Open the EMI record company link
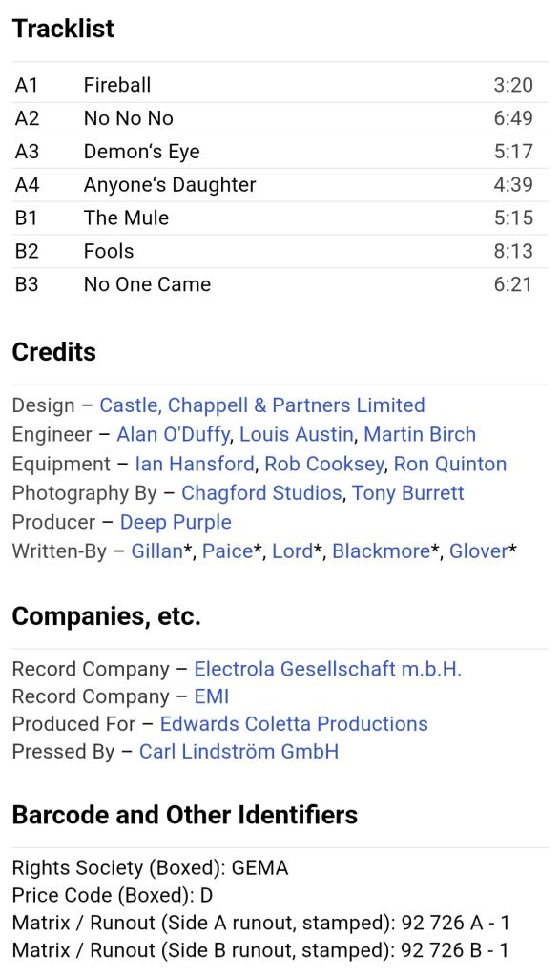The image size is (560, 977). pyautogui.click(x=212, y=696)
